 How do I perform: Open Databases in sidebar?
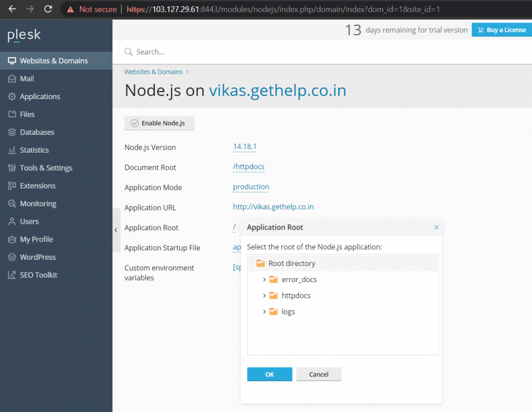pos(56,132)
